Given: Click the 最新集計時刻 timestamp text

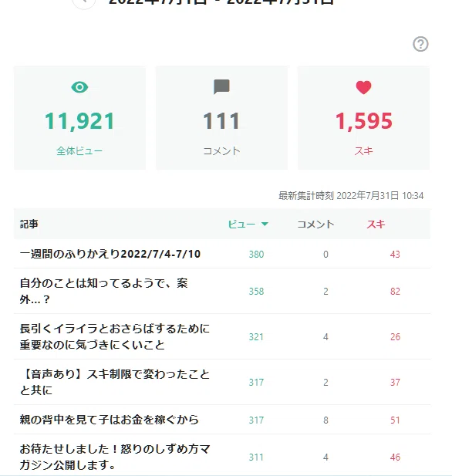Looking at the screenshot, I should click(x=351, y=195).
